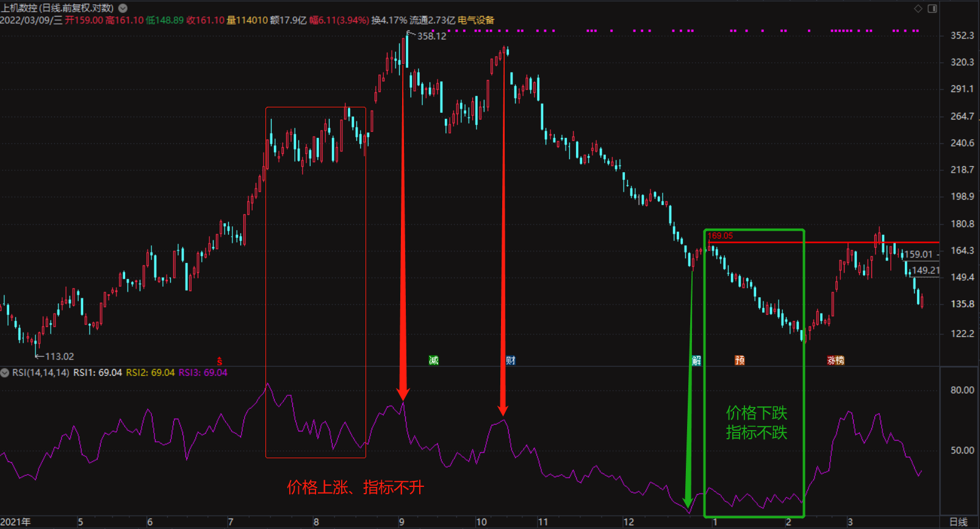
Task: Click the diamond marker icon at top right
Action: click(x=918, y=9)
